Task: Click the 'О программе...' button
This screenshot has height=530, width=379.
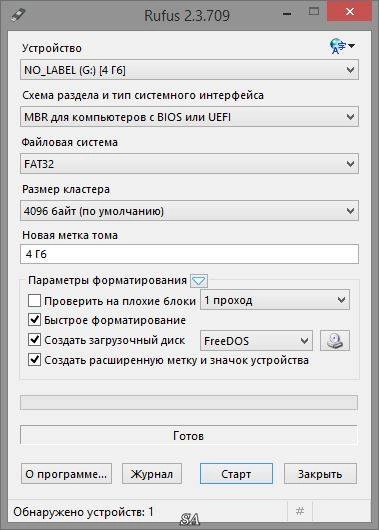Action: [x=66, y=474]
